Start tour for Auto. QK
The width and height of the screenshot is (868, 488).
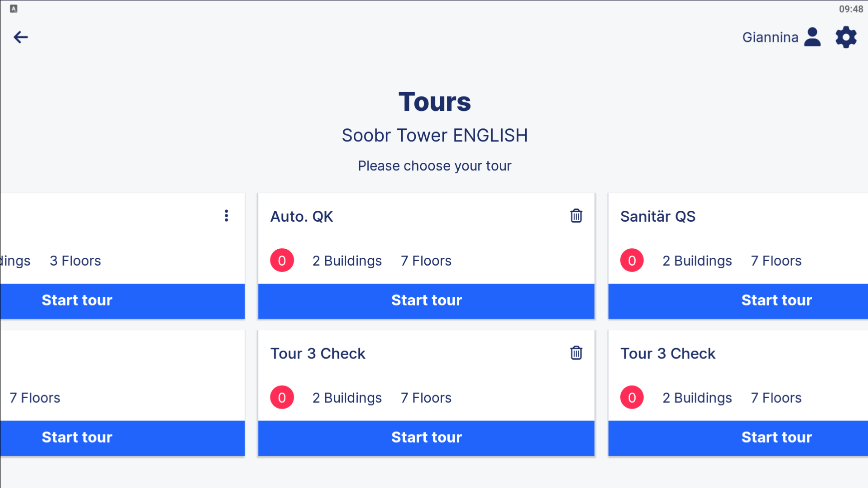[426, 301]
